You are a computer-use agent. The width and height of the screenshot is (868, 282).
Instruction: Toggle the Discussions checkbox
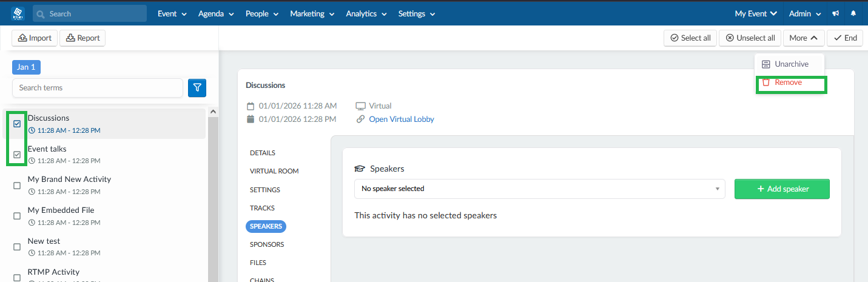[x=17, y=124]
